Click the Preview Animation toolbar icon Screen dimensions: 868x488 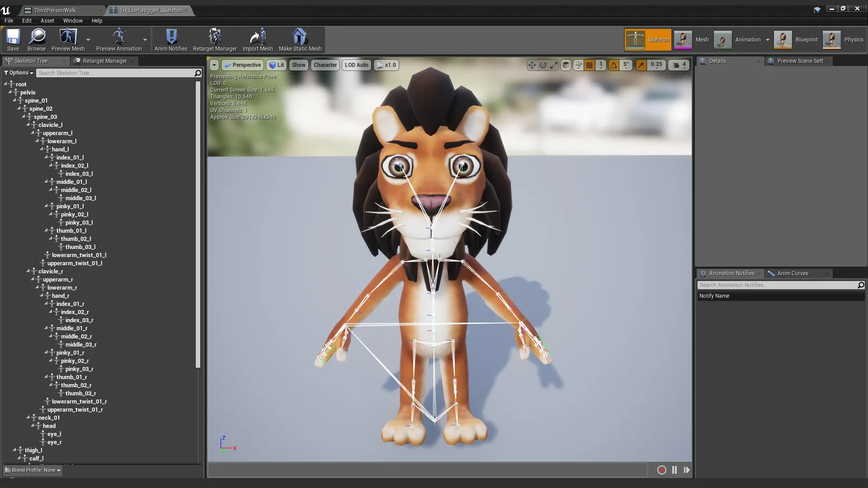point(119,40)
